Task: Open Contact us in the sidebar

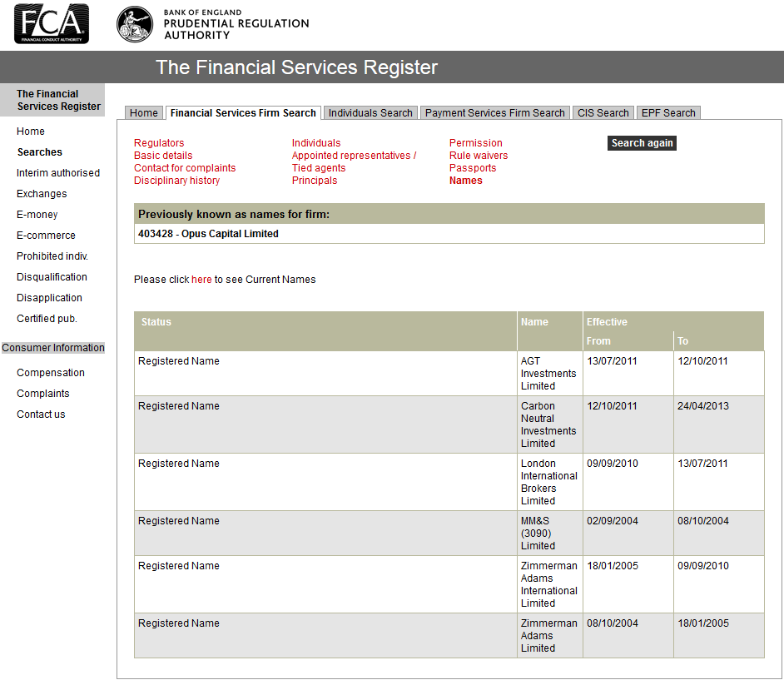Action: click(41, 414)
